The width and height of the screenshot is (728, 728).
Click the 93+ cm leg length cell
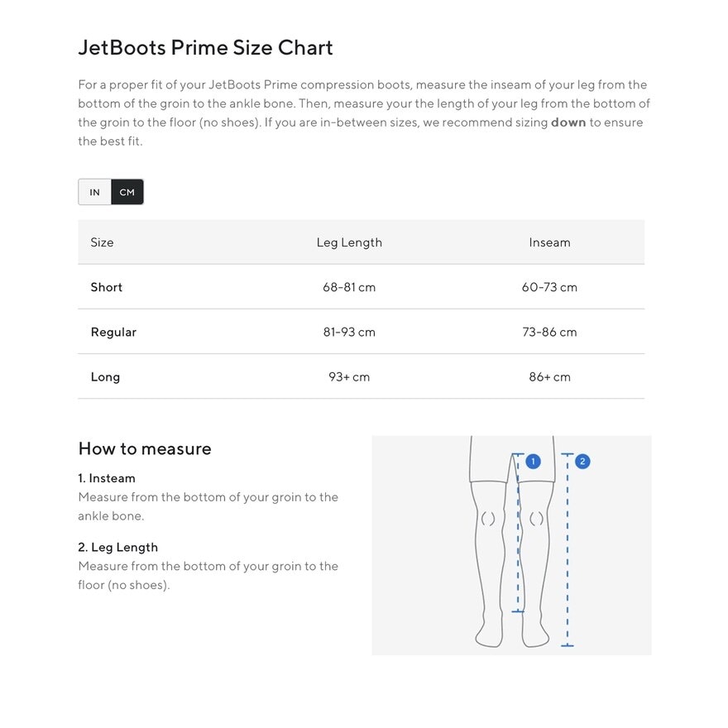click(349, 376)
